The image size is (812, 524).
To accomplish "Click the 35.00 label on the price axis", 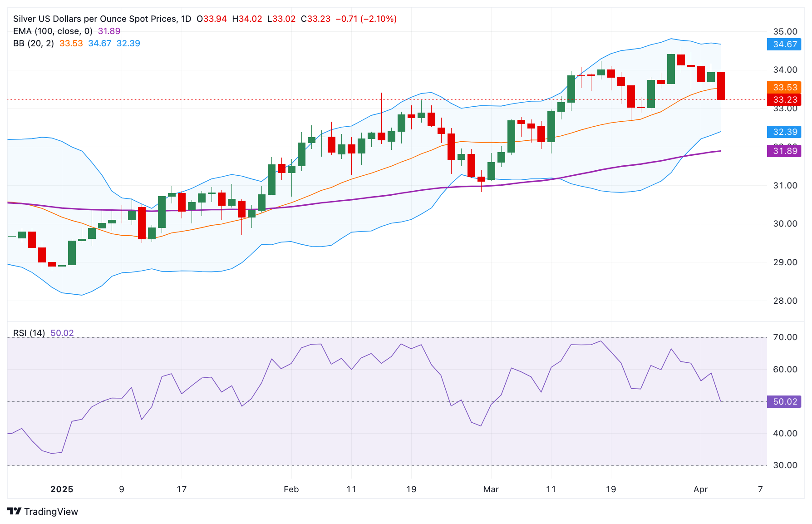I will (x=785, y=31).
